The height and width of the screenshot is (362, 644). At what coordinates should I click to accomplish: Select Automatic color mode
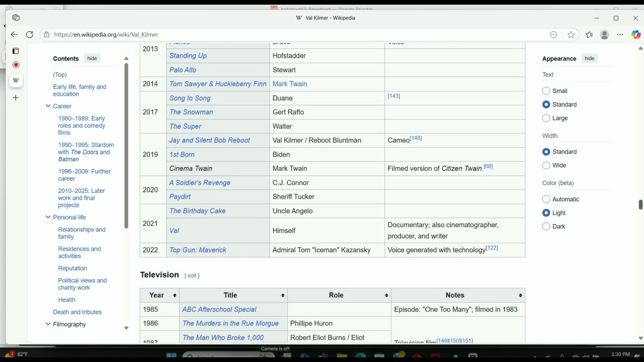(546, 200)
